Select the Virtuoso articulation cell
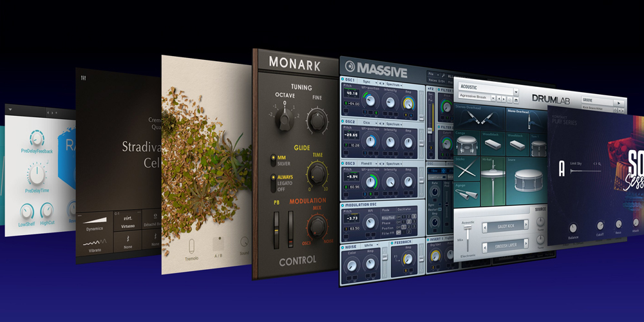644x322 pixels. 128,222
